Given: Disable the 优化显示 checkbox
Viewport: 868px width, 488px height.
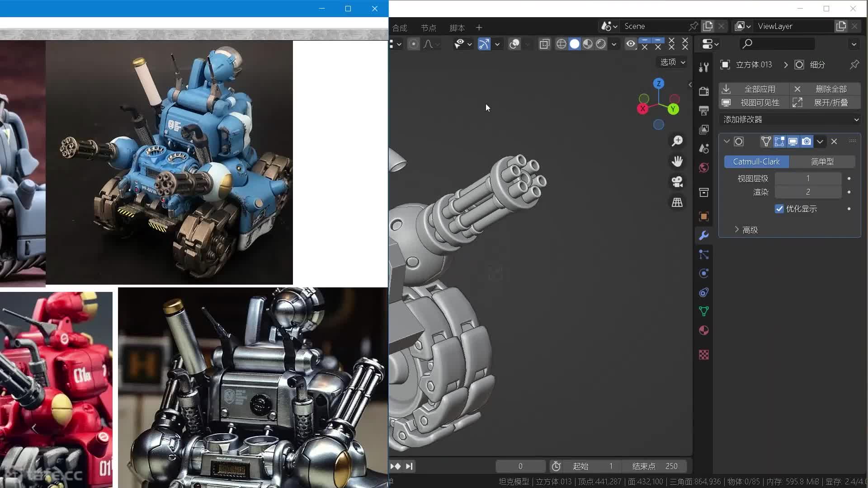Looking at the screenshot, I should (x=779, y=209).
